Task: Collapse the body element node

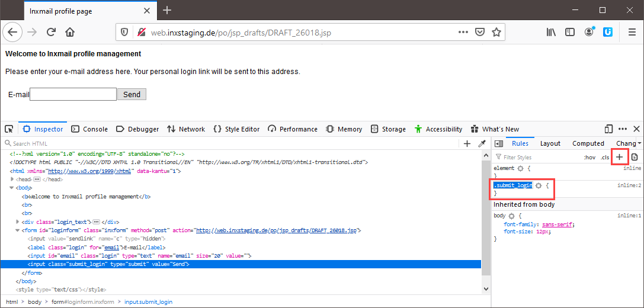Action: point(11,188)
